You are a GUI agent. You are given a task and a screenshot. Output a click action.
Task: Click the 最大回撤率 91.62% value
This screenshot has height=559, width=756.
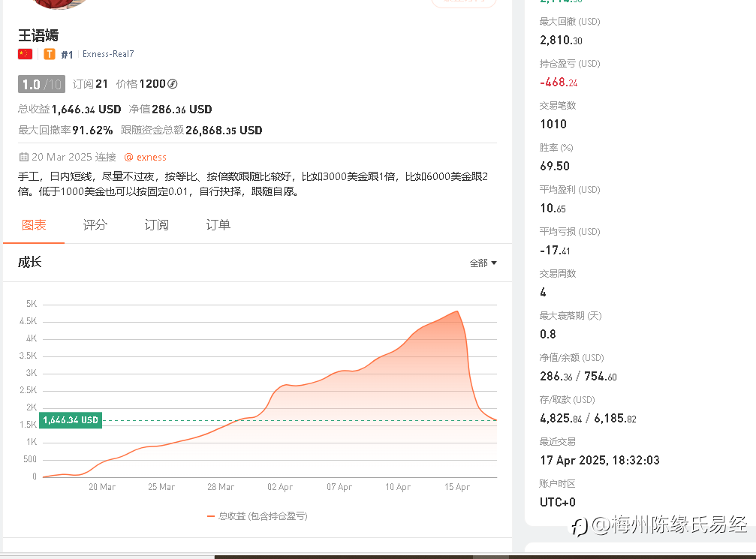92,130
